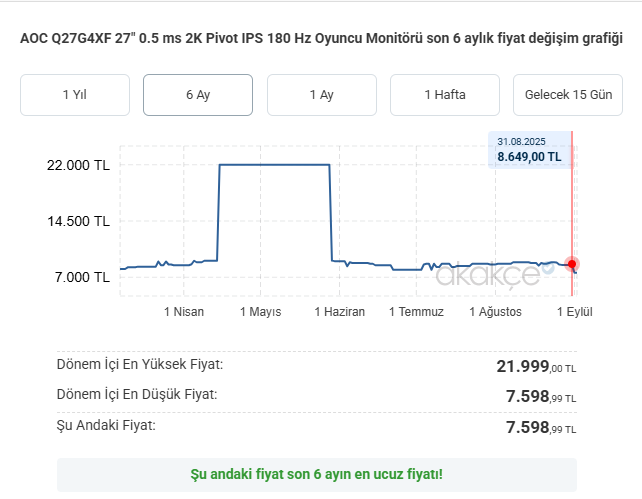Choose the 1 Hafta range button
Screen dimensions: 642x499
[x=445, y=95]
